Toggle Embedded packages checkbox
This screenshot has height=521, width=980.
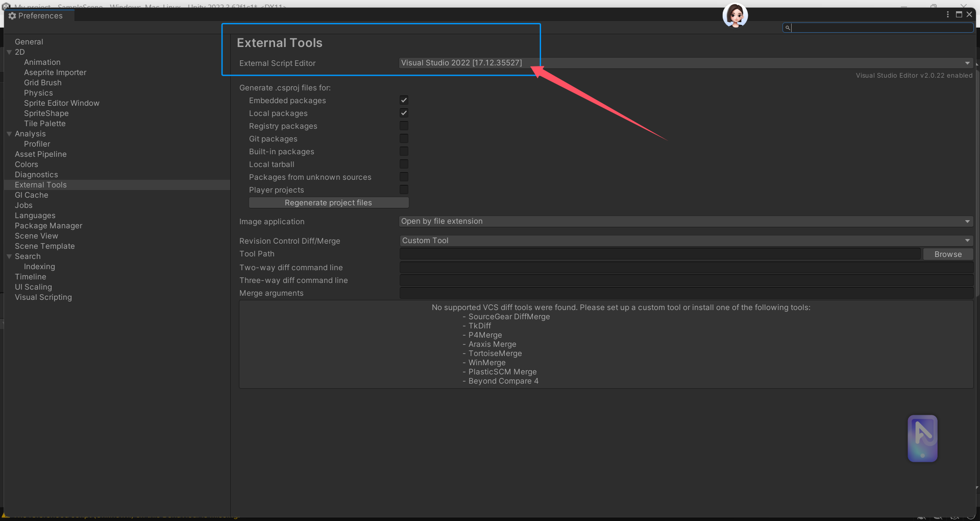[x=404, y=100]
